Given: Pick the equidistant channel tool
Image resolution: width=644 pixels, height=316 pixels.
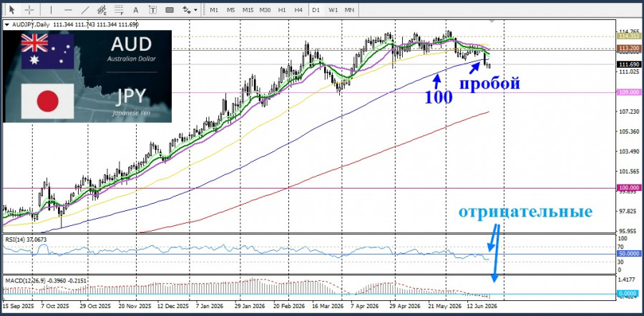Looking at the screenshot, I should 102,9.
